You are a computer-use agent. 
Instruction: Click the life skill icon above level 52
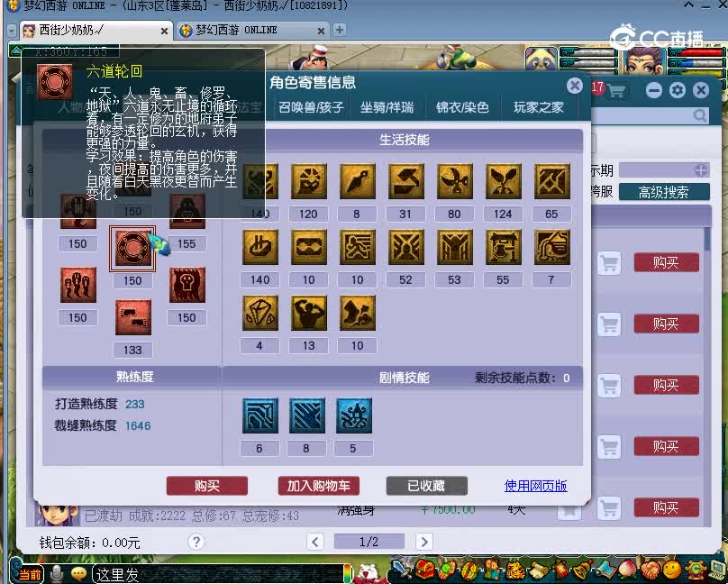405,248
